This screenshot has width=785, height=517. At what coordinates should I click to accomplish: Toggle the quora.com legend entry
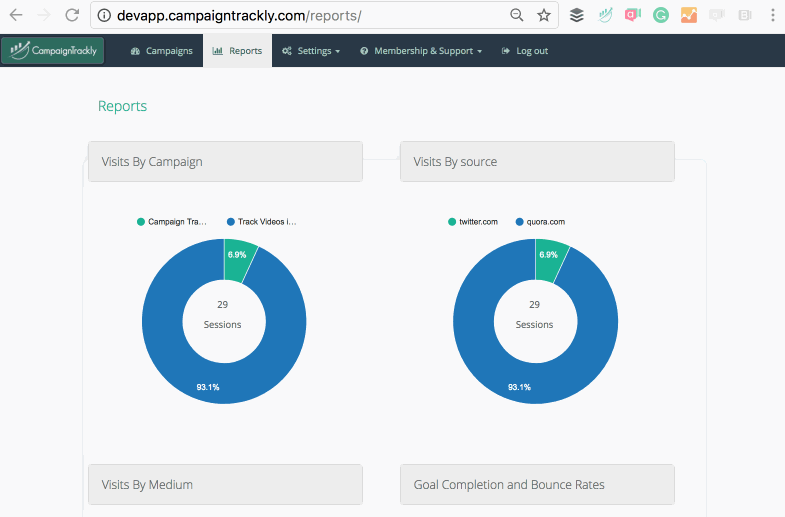point(542,222)
